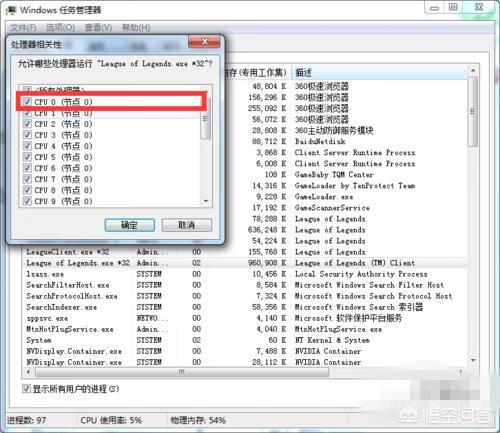Viewport: 500px width, 433px height.
Task: Click the horizontal scrollbar right arrow
Action: point(461,371)
